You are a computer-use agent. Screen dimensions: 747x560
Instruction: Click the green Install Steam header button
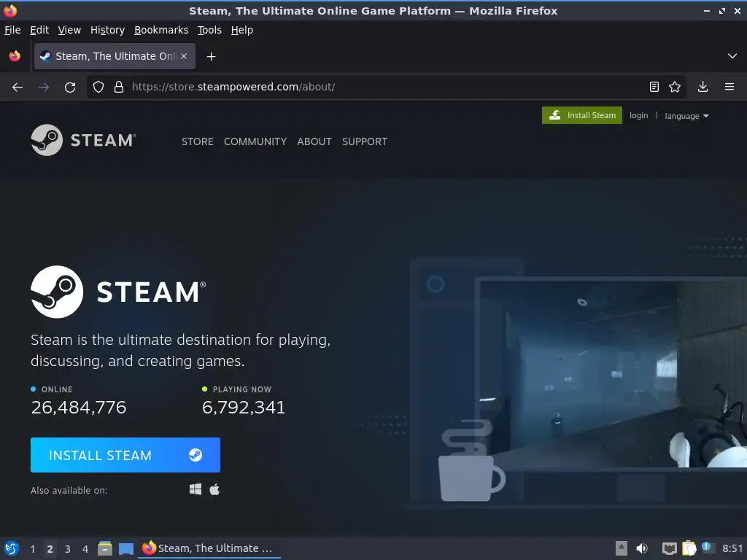581,115
